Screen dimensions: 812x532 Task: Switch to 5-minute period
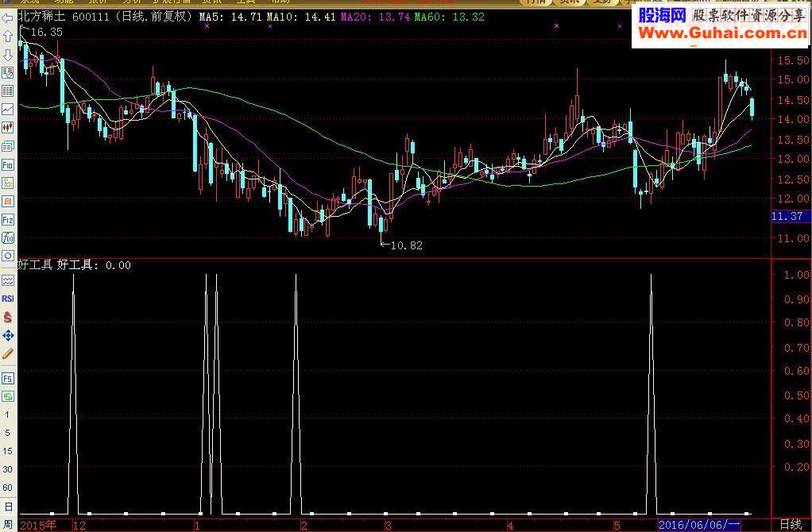(7, 433)
